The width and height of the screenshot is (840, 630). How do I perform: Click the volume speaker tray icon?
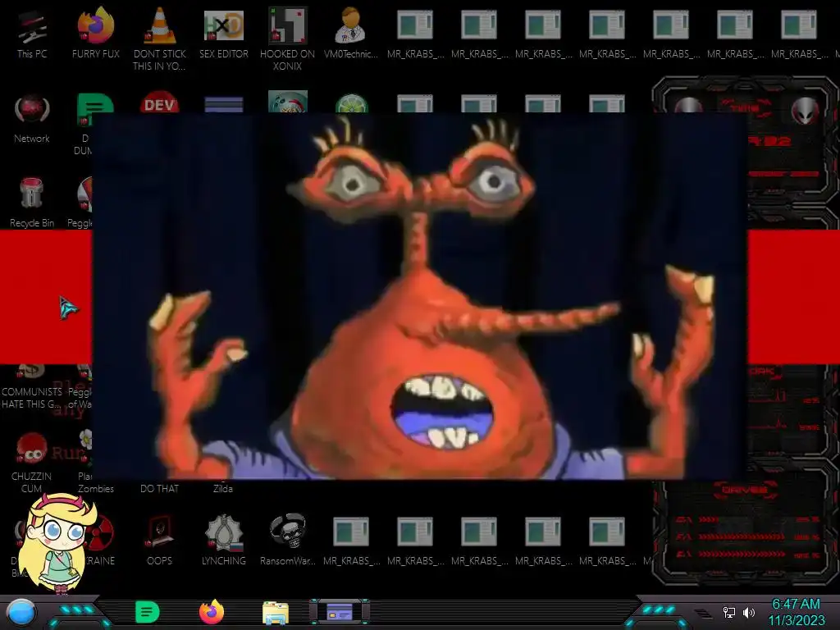[x=749, y=612]
